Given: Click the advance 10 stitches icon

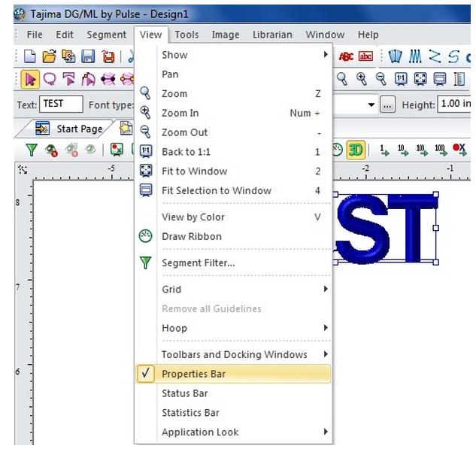Looking at the screenshot, I should (x=403, y=150).
